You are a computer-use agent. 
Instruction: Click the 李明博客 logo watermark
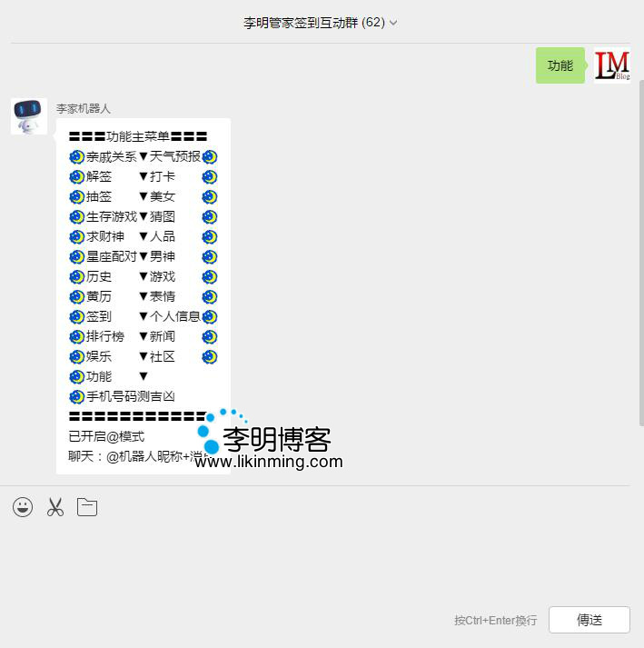click(276, 440)
